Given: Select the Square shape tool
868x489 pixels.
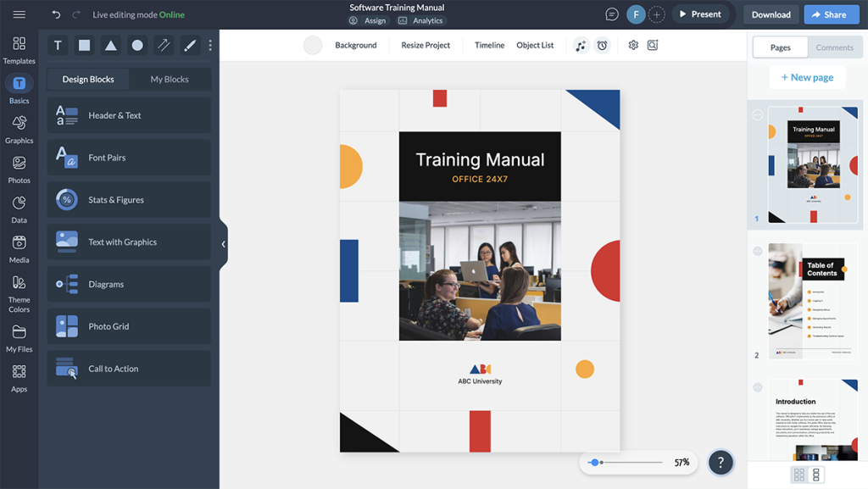Looking at the screenshot, I should point(83,45).
